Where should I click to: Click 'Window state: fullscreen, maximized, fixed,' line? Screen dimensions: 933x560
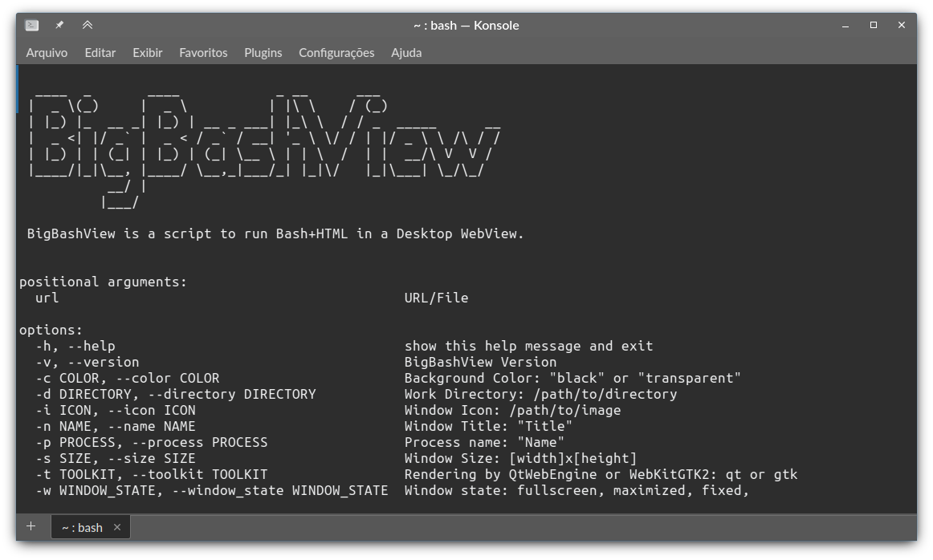click(x=577, y=490)
